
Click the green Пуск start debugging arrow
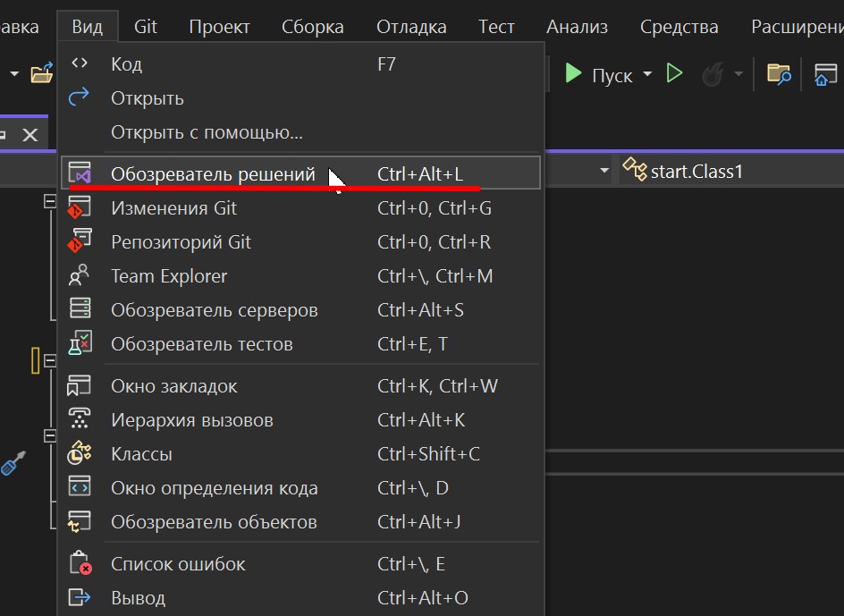573,72
